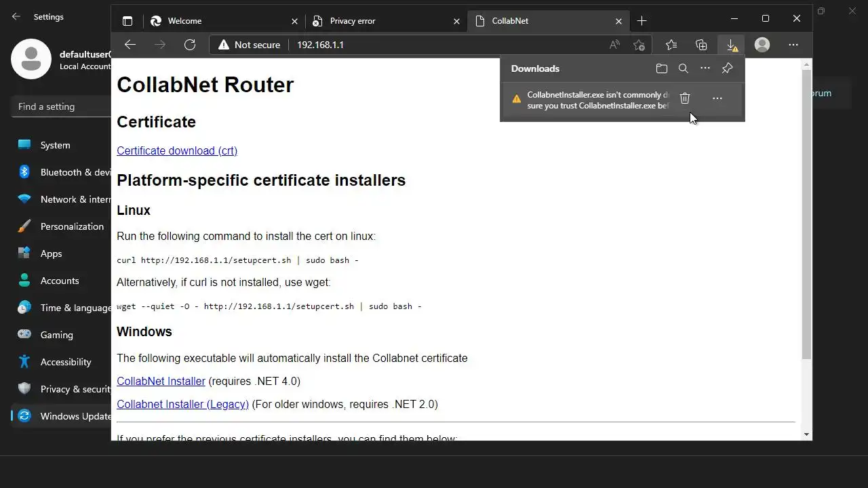Open the browser profile avatar
The height and width of the screenshot is (488, 868).
coord(762,45)
